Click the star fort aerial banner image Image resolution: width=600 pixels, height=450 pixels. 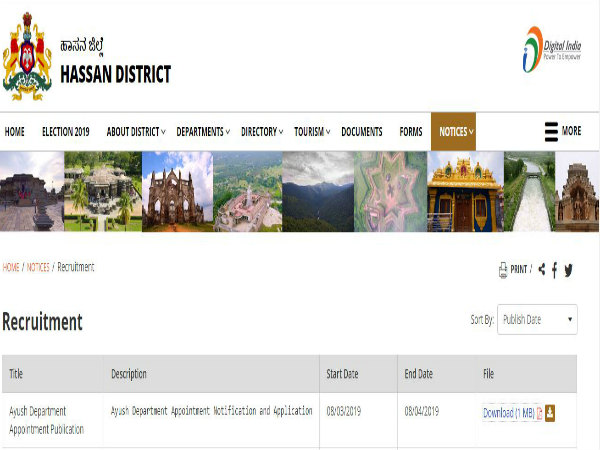coord(391,192)
